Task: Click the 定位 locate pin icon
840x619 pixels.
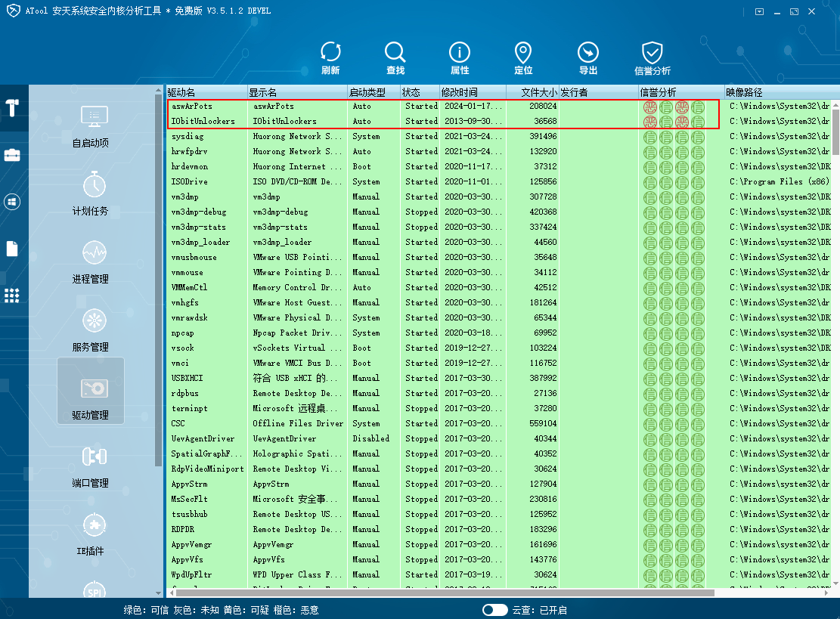Action: [523, 58]
